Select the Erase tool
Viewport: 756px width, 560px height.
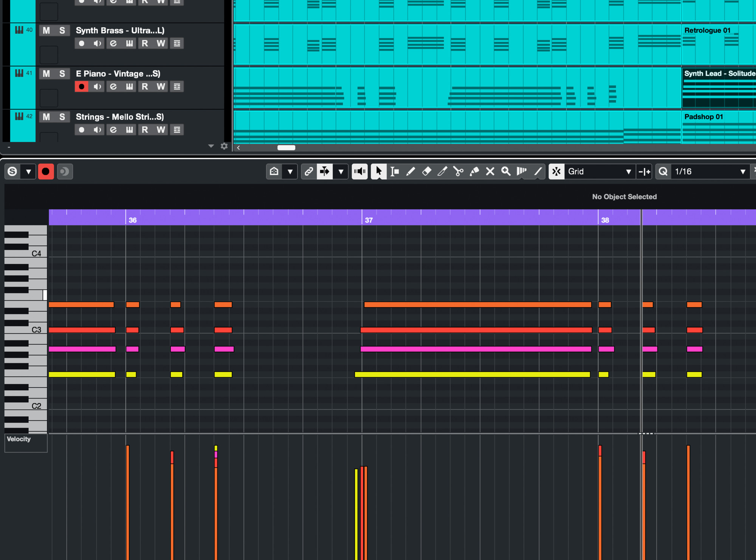426,172
